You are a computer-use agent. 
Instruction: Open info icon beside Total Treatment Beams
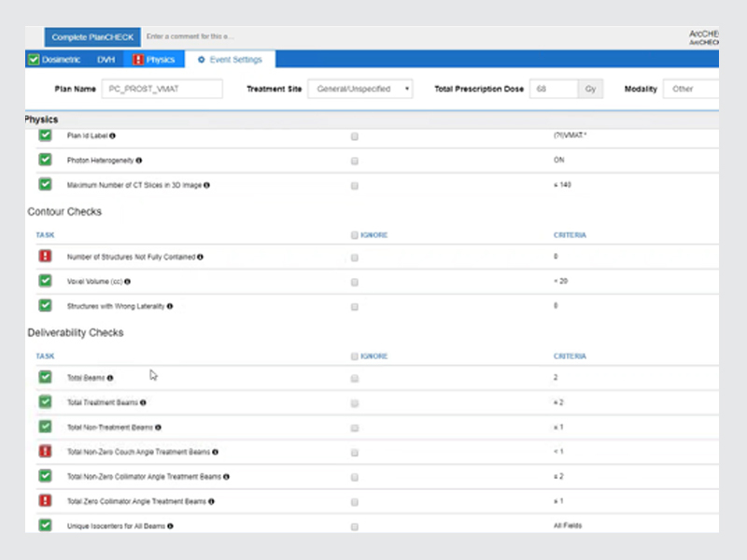(143, 403)
